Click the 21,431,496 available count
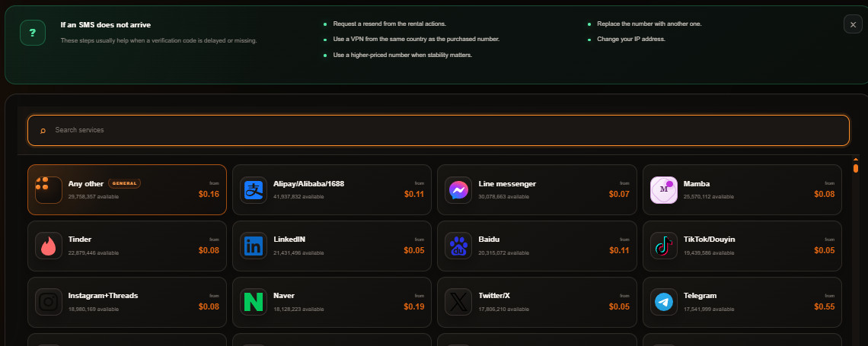Image resolution: width=868 pixels, height=346 pixels. click(298, 252)
